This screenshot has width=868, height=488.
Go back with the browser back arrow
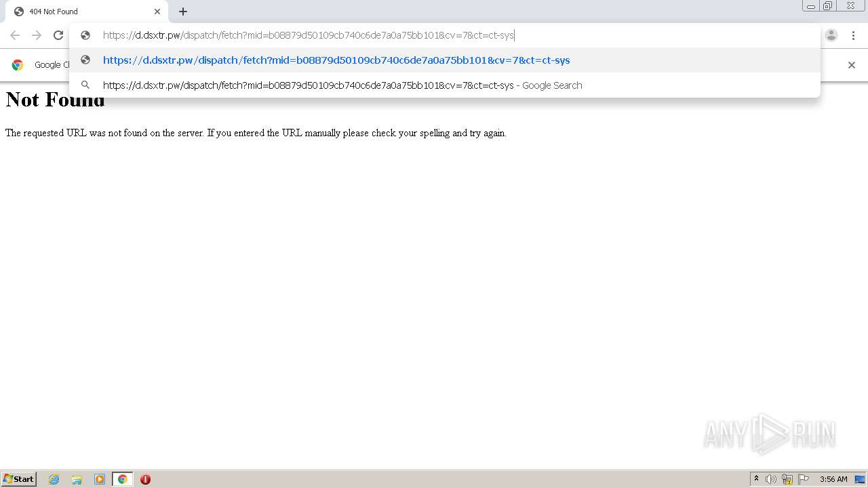[x=15, y=35]
